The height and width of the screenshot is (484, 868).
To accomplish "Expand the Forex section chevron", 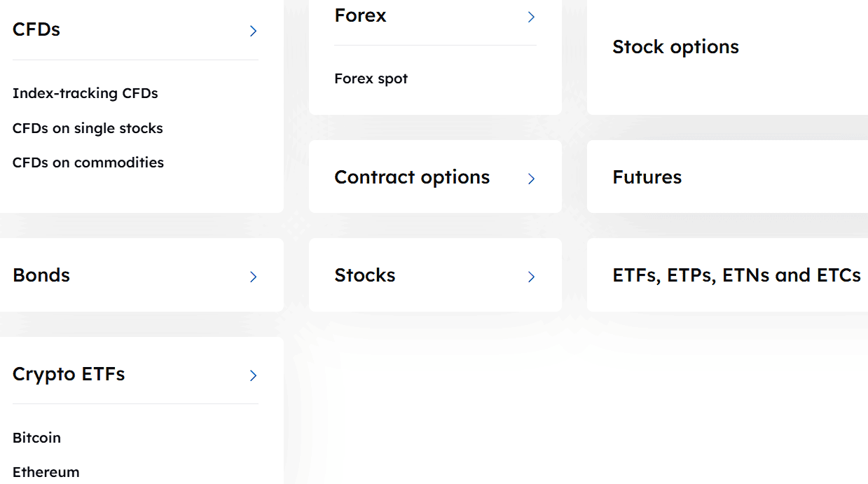I will click(x=530, y=17).
